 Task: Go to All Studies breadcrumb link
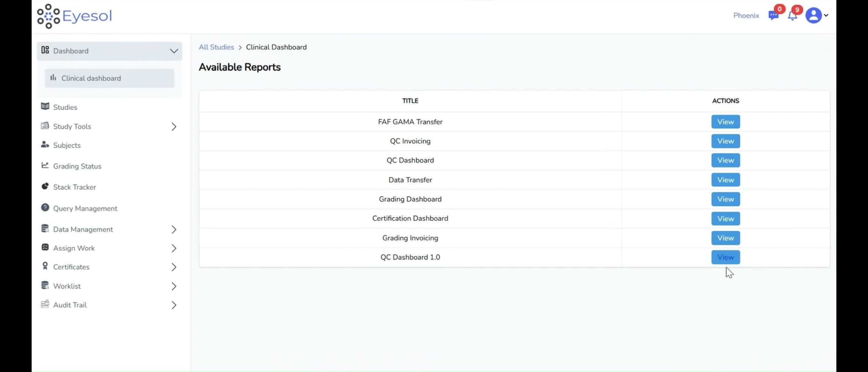tap(216, 47)
